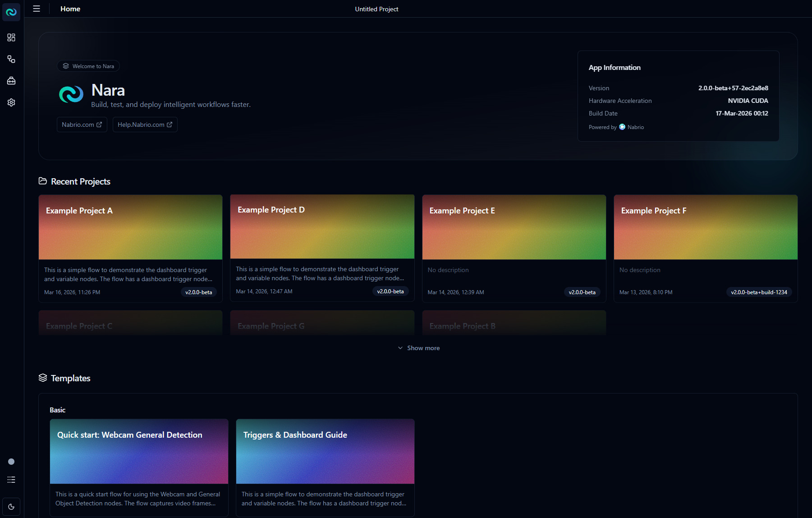Click the v2.0.0-beta+build-1234 version badge
The image size is (812, 518).
(x=759, y=292)
